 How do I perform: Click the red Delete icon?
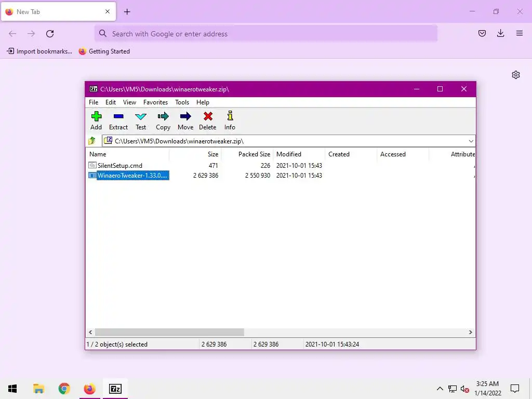coord(208,116)
